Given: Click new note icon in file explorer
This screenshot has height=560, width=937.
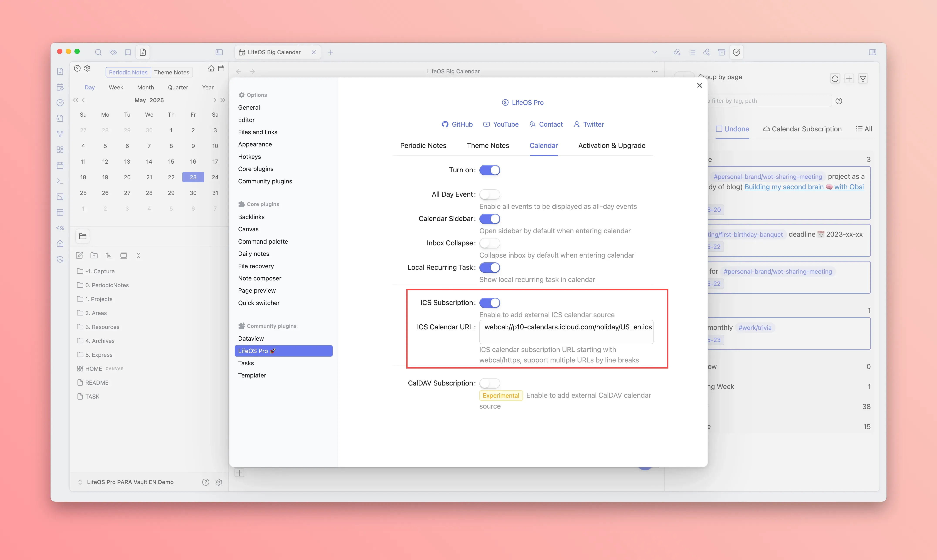Looking at the screenshot, I should tap(79, 255).
